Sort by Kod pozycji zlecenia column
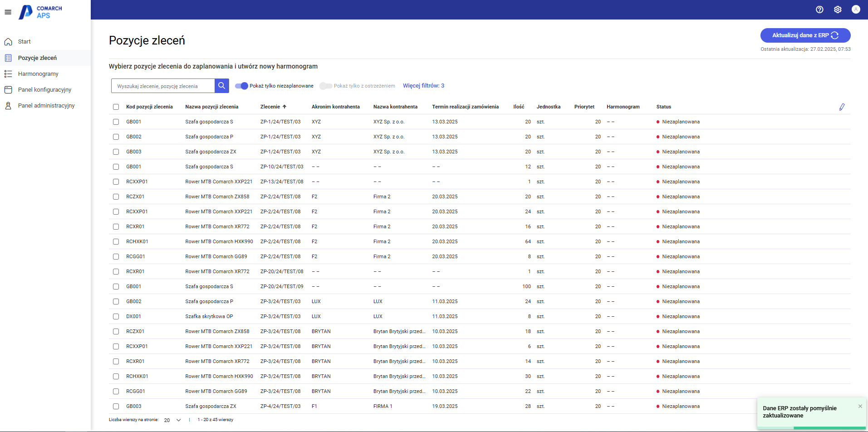This screenshot has width=868, height=432. pos(149,107)
